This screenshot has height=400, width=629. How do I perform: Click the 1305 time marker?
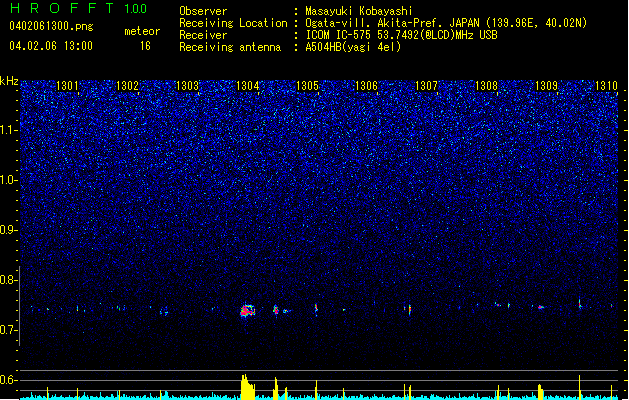pos(307,86)
